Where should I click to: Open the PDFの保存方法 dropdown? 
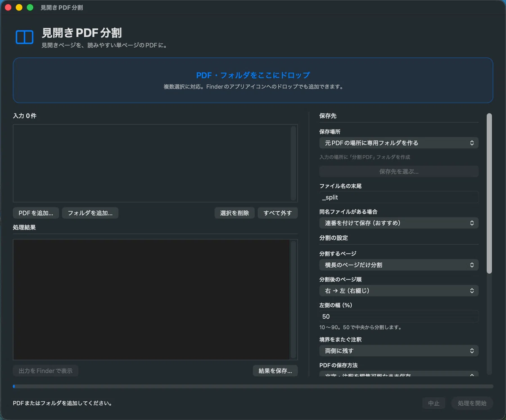(399, 374)
